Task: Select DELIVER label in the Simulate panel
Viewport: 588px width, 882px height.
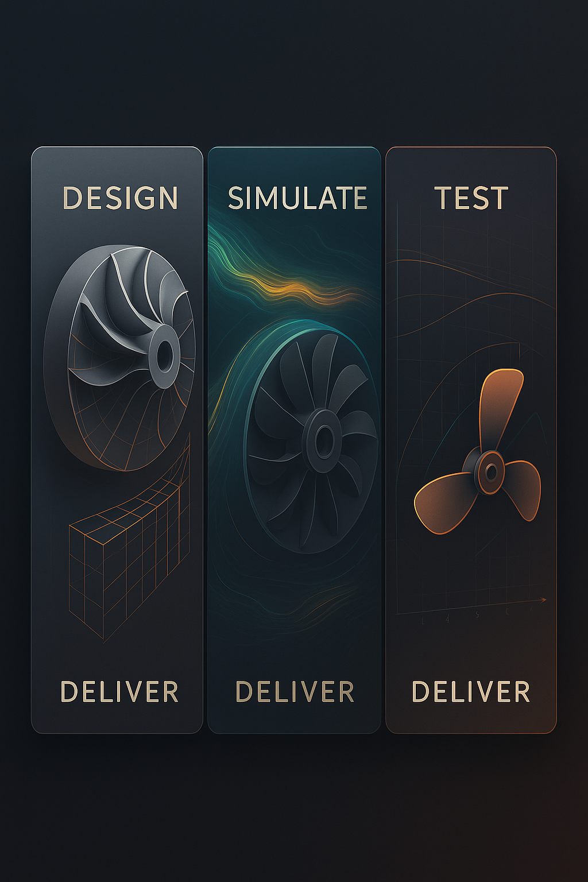Action: tap(295, 692)
